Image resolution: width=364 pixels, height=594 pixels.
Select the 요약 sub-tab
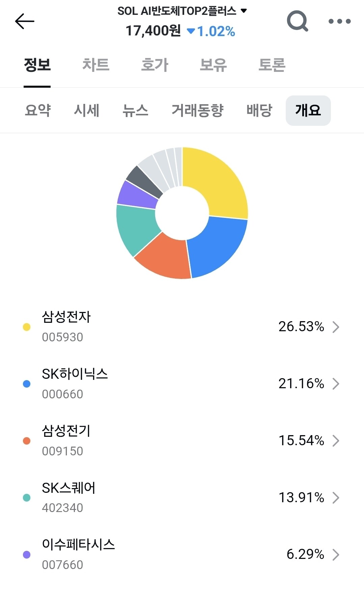coord(38,110)
